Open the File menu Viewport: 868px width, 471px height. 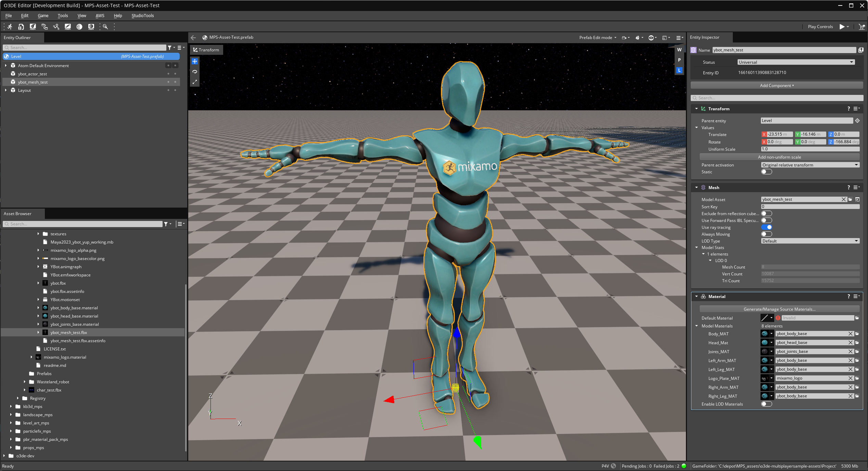[x=9, y=16]
